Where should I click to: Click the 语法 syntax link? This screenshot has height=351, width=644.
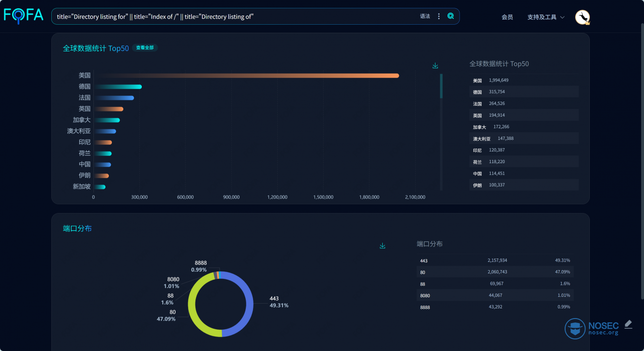425,16
